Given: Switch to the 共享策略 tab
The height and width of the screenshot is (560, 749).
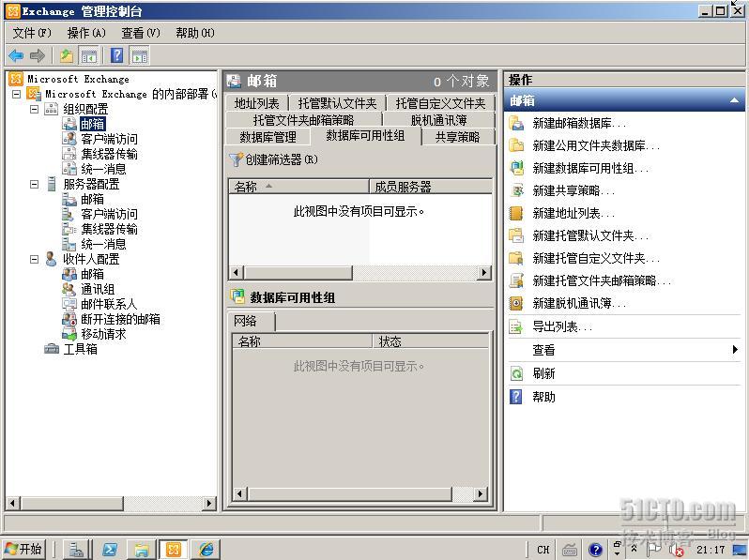Looking at the screenshot, I should tap(458, 137).
